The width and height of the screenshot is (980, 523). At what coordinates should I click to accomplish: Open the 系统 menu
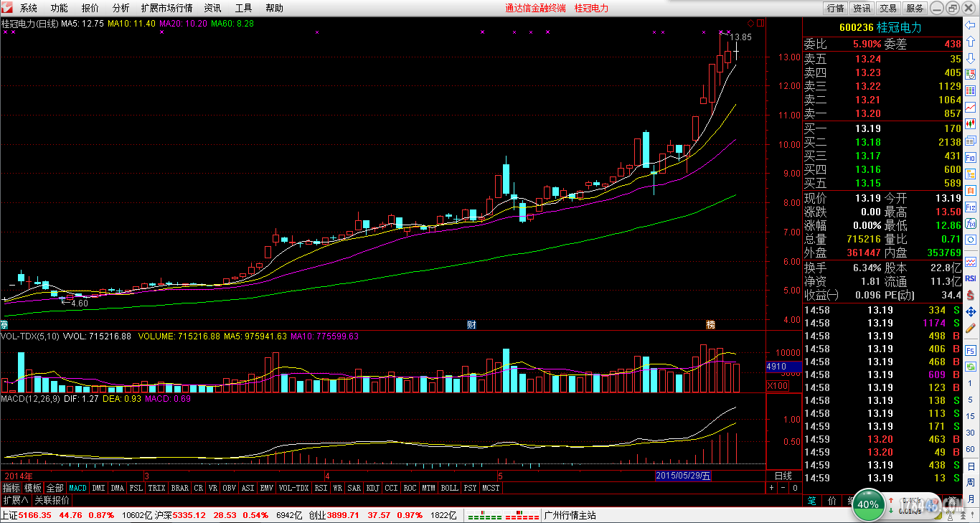pyautogui.click(x=29, y=8)
